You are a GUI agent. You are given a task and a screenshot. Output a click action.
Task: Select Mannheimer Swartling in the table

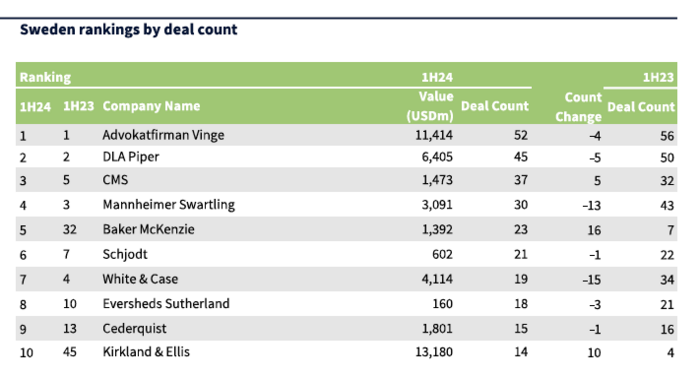coord(169,205)
